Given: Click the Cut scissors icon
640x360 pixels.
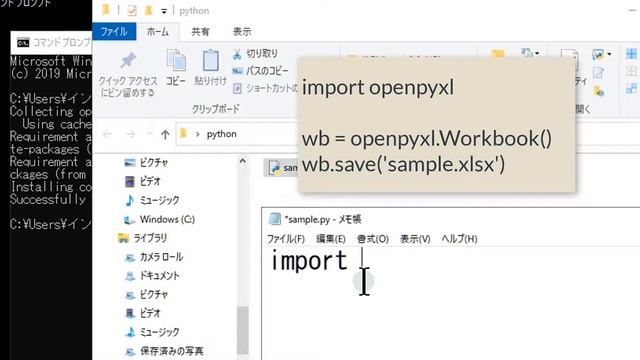Looking at the screenshot, I should pos(237,54).
